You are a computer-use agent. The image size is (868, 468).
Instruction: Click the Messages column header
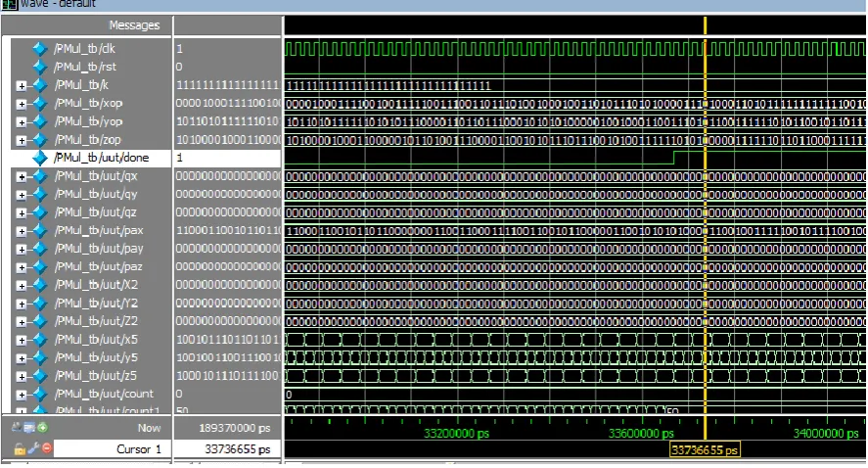(x=134, y=25)
